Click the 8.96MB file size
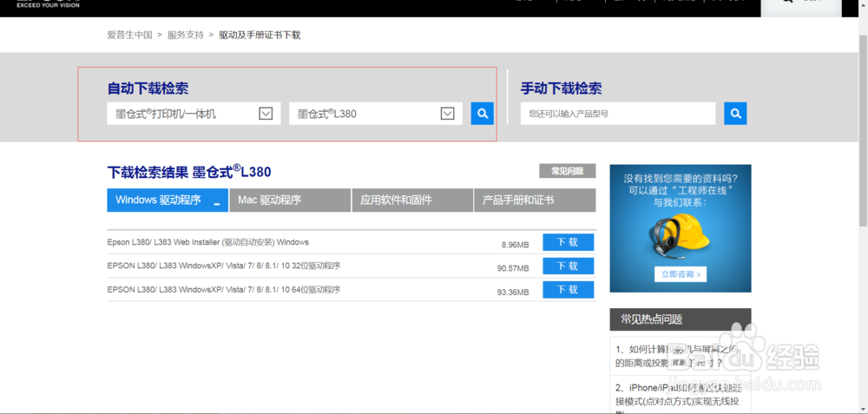This screenshot has width=868, height=414. click(516, 245)
